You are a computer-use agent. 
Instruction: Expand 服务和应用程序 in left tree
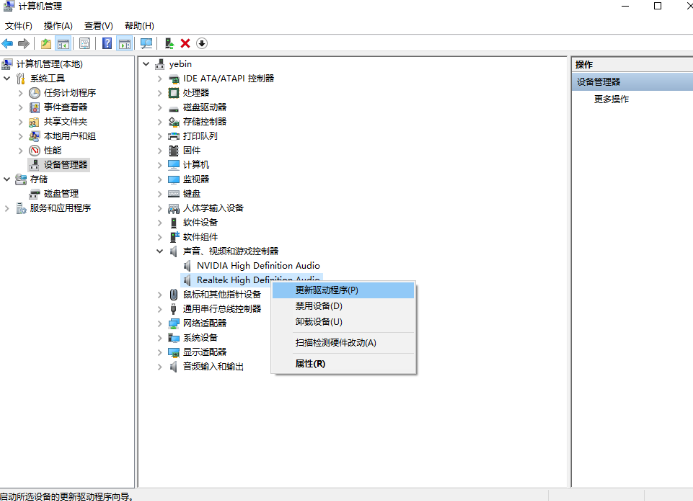coord(8,208)
